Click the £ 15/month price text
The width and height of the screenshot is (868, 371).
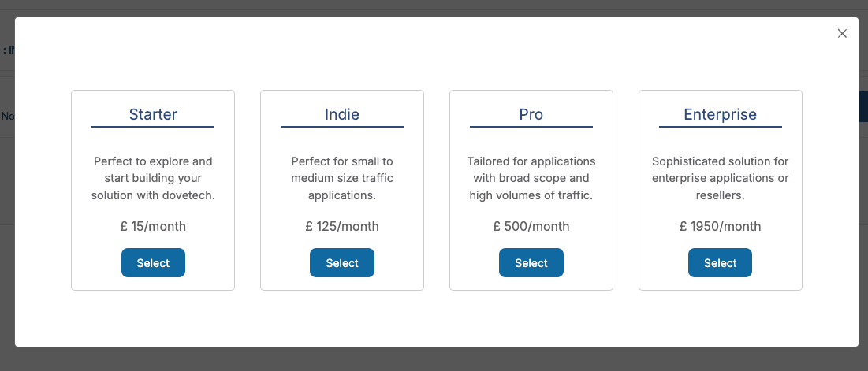point(153,226)
